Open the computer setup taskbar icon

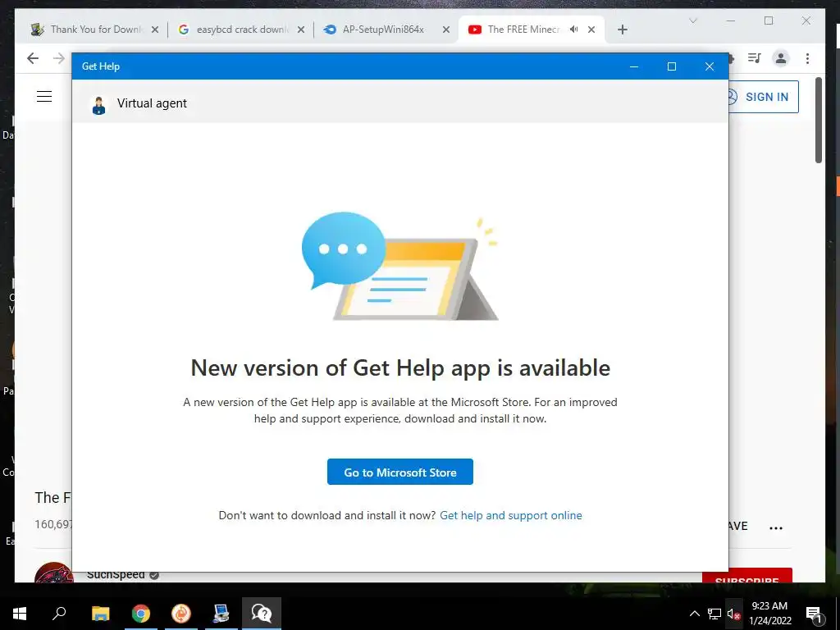[221, 614]
